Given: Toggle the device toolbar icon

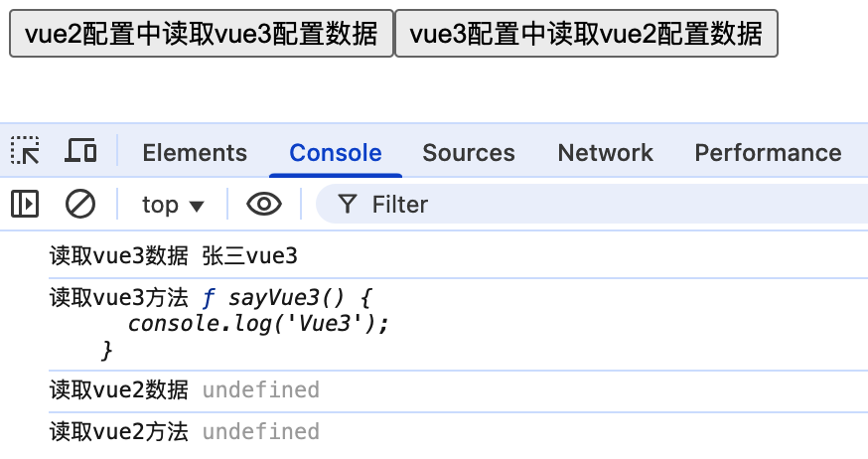Looking at the screenshot, I should pyautogui.click(x=80, y=152).
